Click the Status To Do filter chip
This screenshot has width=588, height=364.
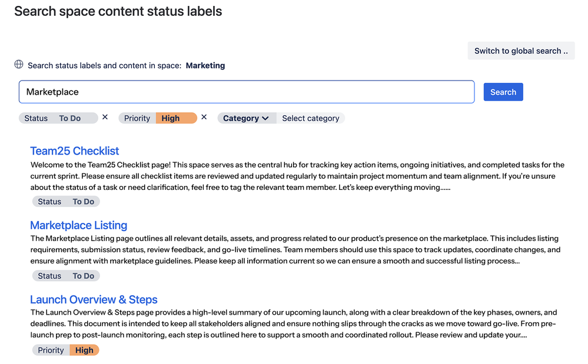pyautogui.click(x=58, y=118)
